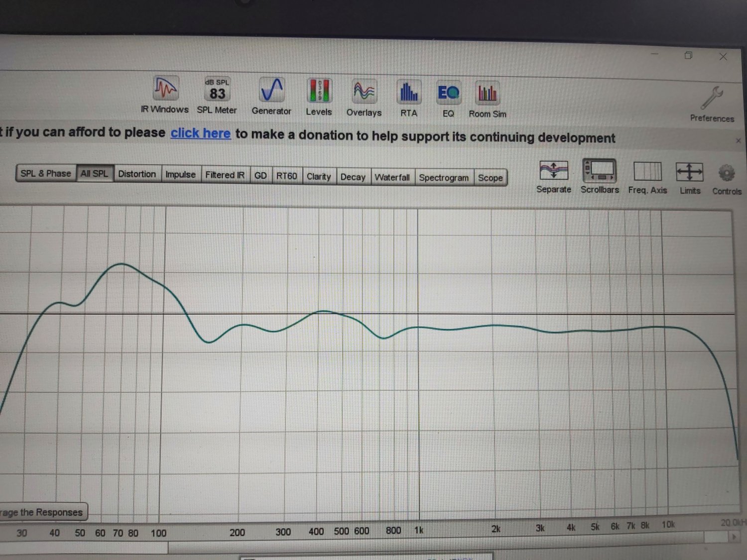Open the SPL Meter
Viewport: 747px width, 560px height.
click(x=217, y=96)
